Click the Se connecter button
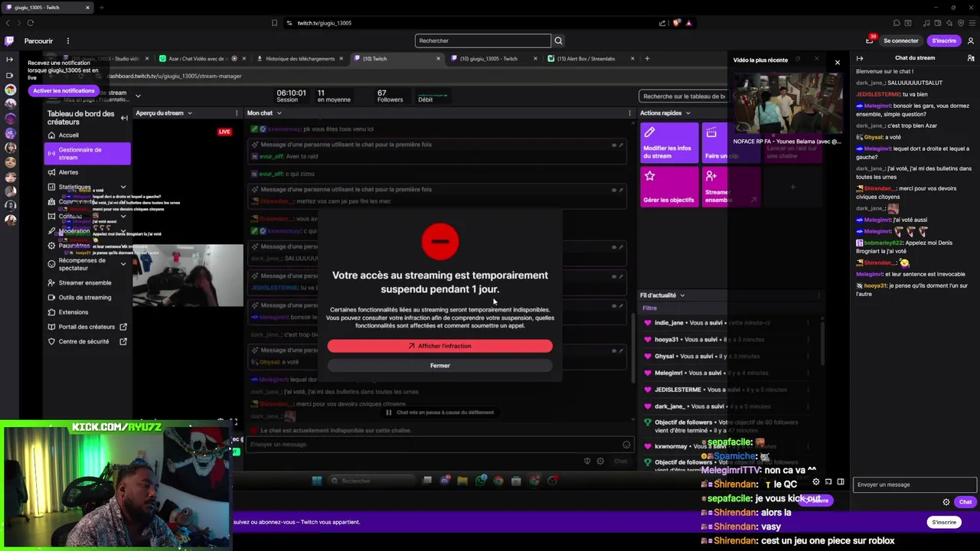 [x=900, y=41]
